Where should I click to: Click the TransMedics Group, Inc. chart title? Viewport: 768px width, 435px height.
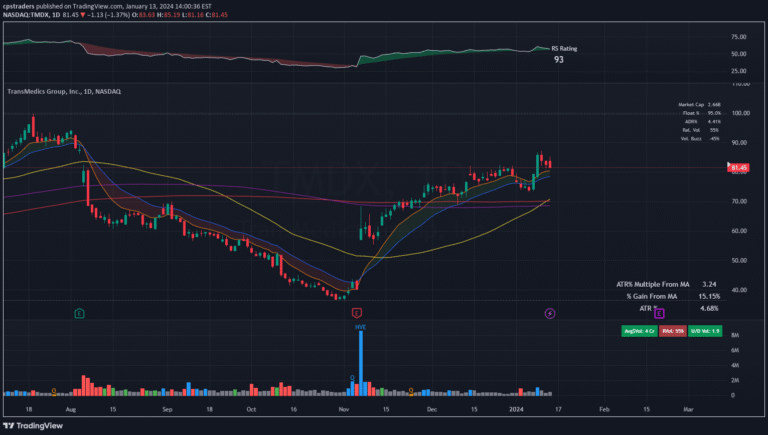[64, 92]
